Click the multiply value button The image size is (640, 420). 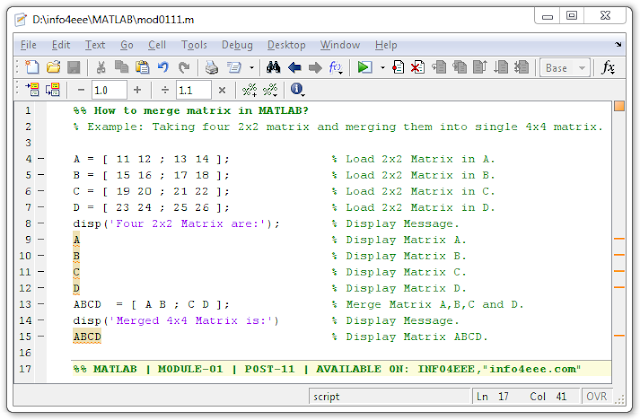(222, 90)
